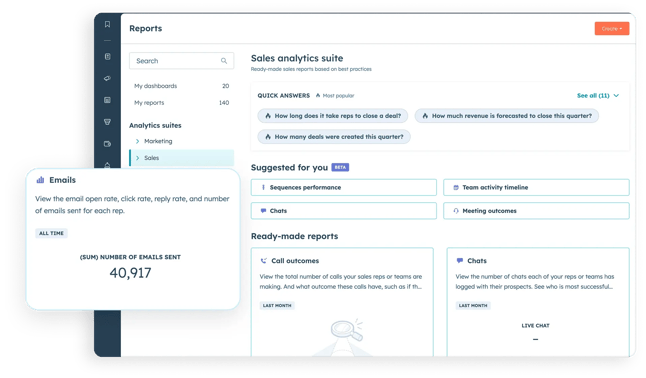Click the LAST MONTH tag on Chats card
Screen dimensions: 646x378
(x=473, y=305)
